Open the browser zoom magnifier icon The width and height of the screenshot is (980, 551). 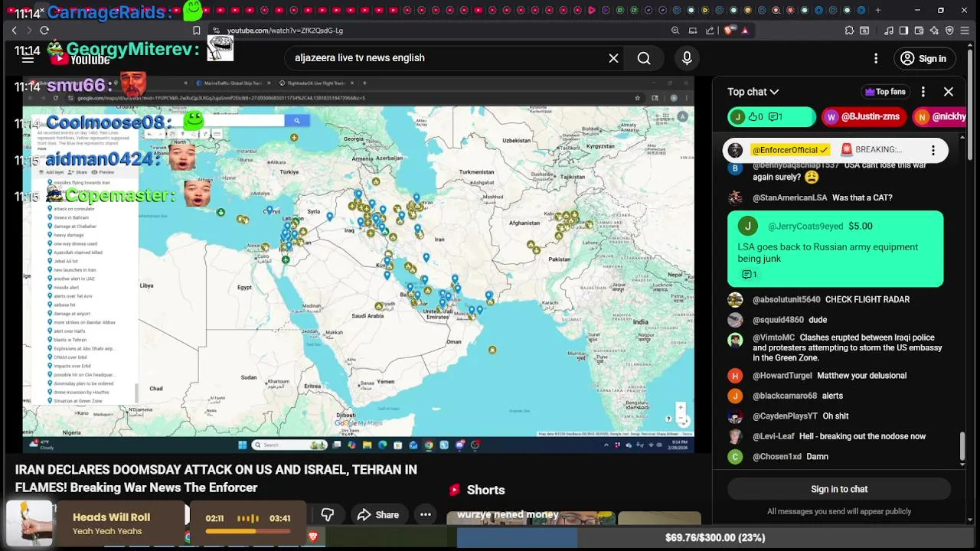click(x=675, y=31)
